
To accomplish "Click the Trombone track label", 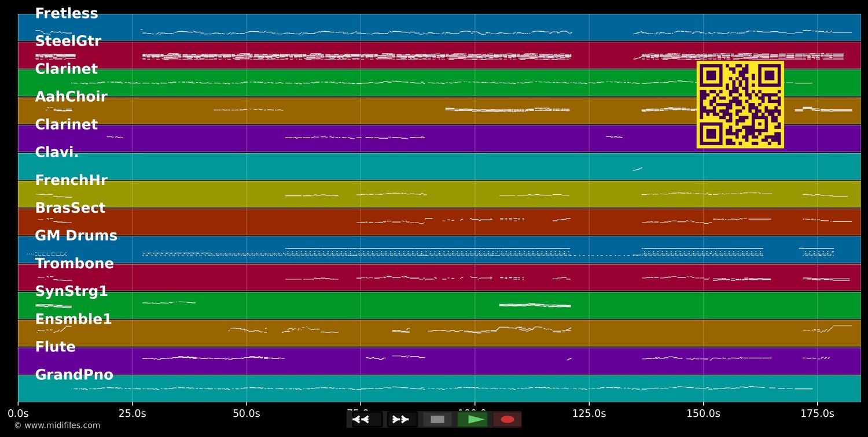I will [74, 264].
